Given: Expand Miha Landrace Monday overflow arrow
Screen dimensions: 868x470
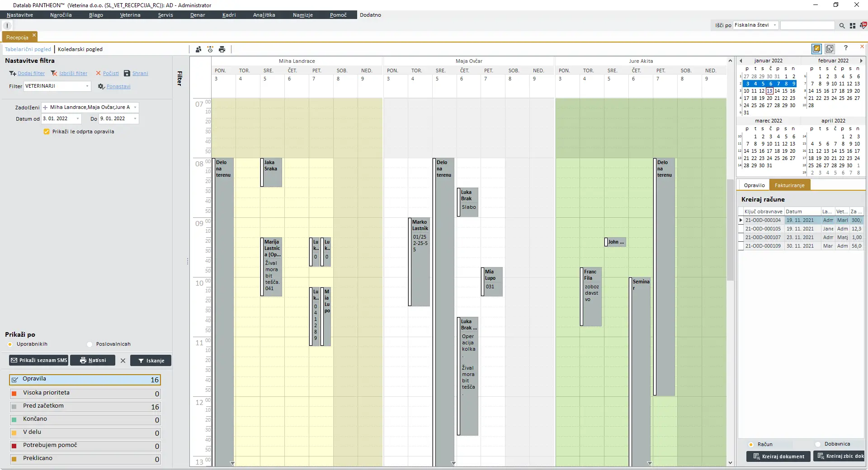Looking at the screenshot, I should (232, 463).
